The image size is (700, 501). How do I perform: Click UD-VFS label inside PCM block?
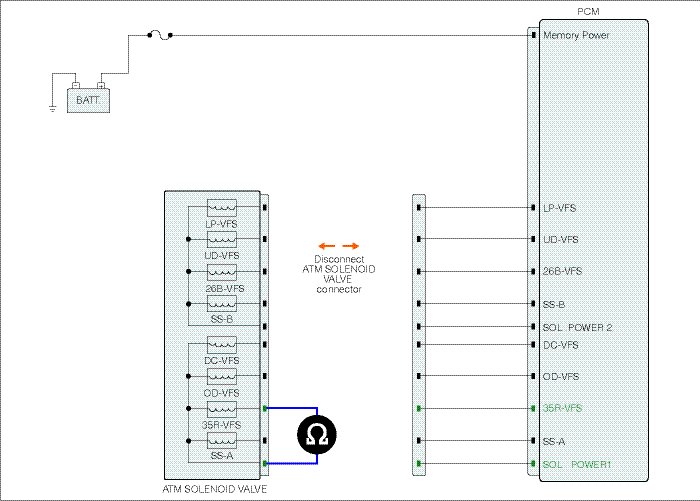tap(561, 239)
